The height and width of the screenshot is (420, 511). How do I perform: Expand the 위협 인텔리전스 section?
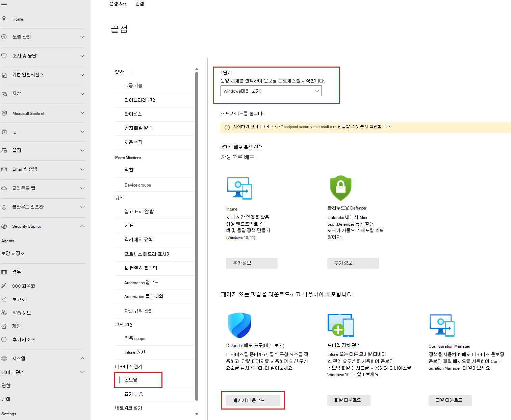[x=82, y=75]
